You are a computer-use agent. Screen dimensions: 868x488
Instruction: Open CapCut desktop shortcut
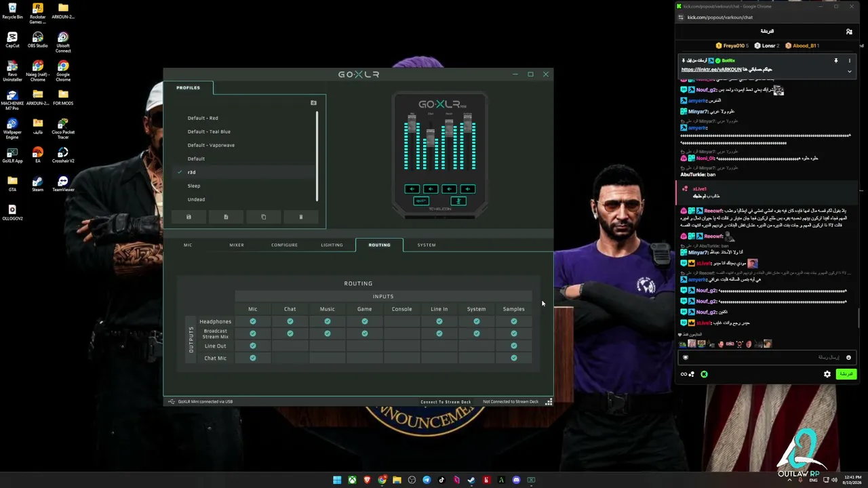pos(12,39)
